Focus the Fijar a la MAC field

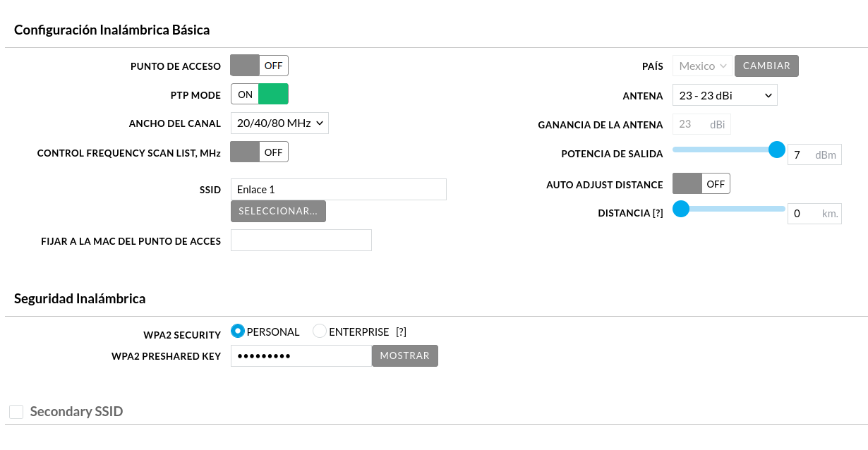click(x=301, y=241)
